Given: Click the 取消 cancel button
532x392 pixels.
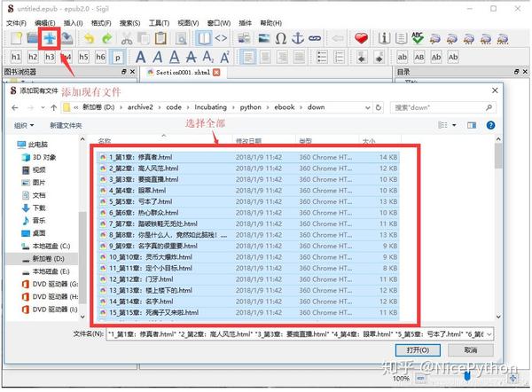Looking at the screenshot, I should 471,350.
